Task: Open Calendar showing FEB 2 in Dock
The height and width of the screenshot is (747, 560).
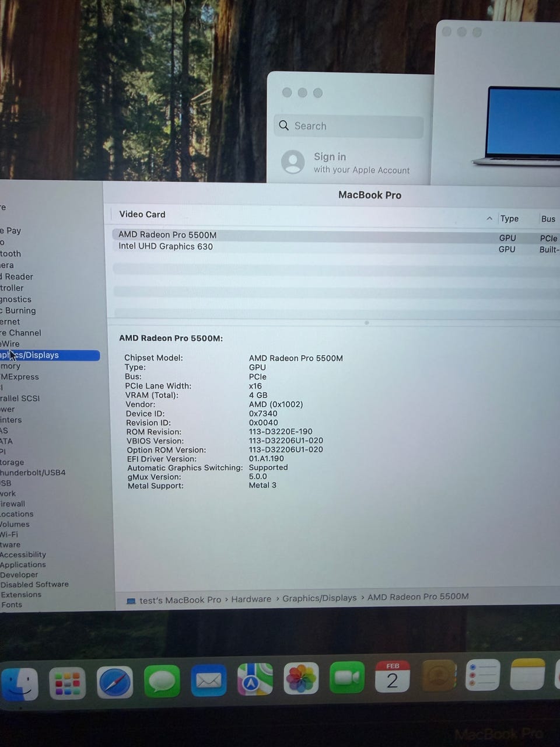Action: [393, 677]
